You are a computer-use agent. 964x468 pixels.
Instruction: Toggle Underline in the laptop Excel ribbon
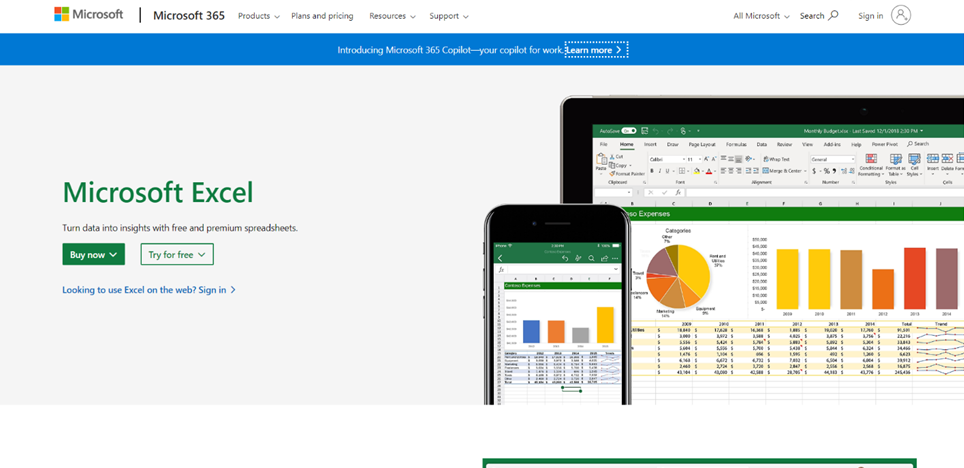[x=667, y=171]
